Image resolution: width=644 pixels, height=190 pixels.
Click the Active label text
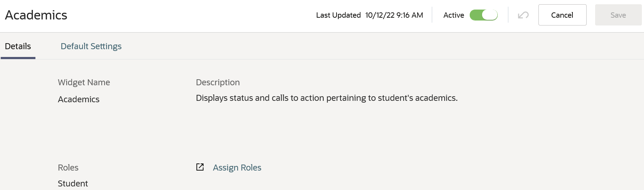(x=453, y=15)
